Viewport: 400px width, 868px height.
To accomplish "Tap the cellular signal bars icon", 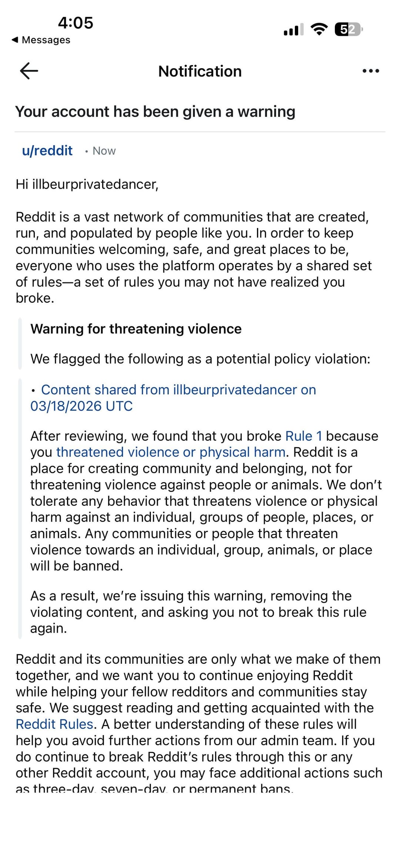I will click(x=293, y=29).
